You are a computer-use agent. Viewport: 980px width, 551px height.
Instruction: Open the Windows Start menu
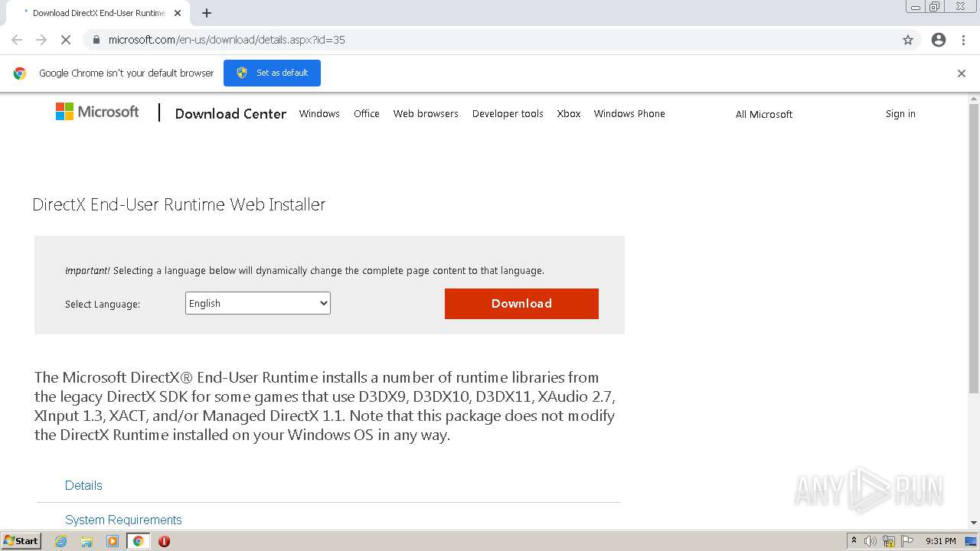(21, 541)
